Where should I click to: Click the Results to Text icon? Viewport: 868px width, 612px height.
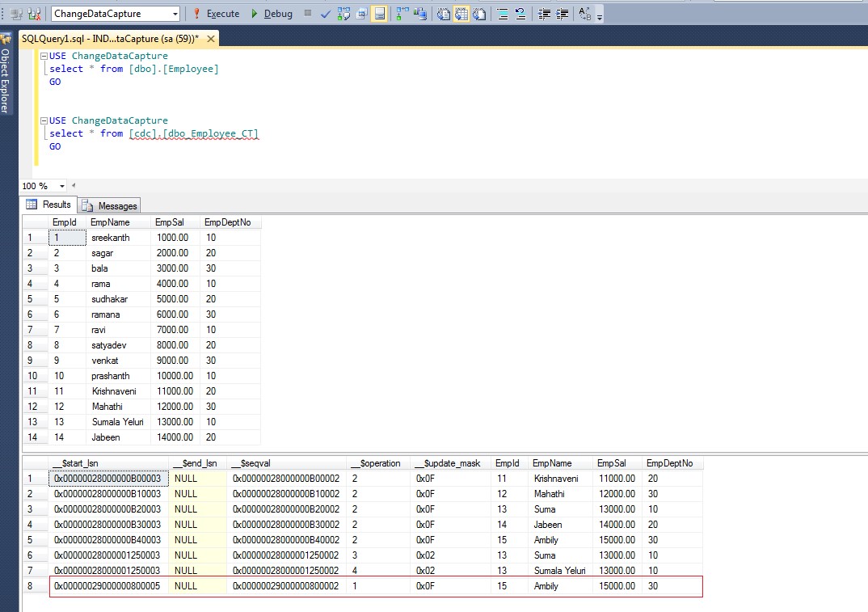tap(444, 14)
